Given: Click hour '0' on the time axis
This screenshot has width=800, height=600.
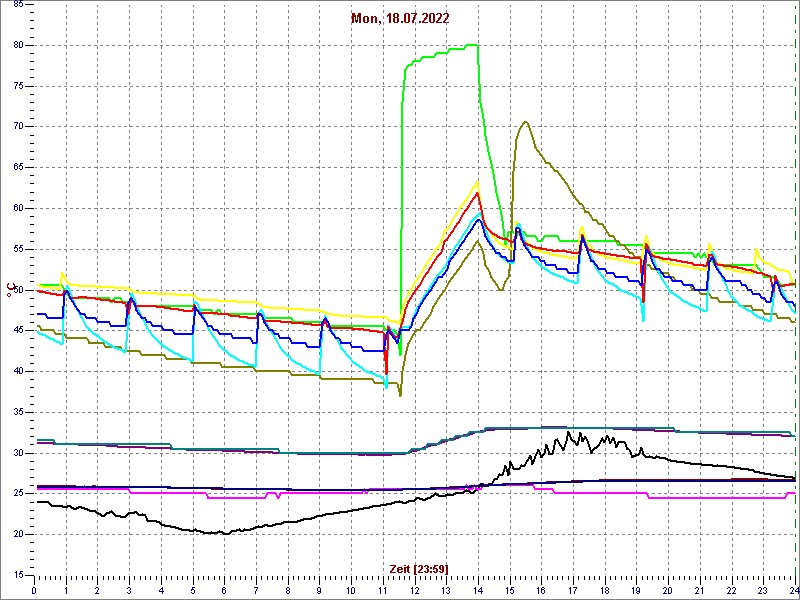Looking at the screenshot, I should click(x=34, y=589).
